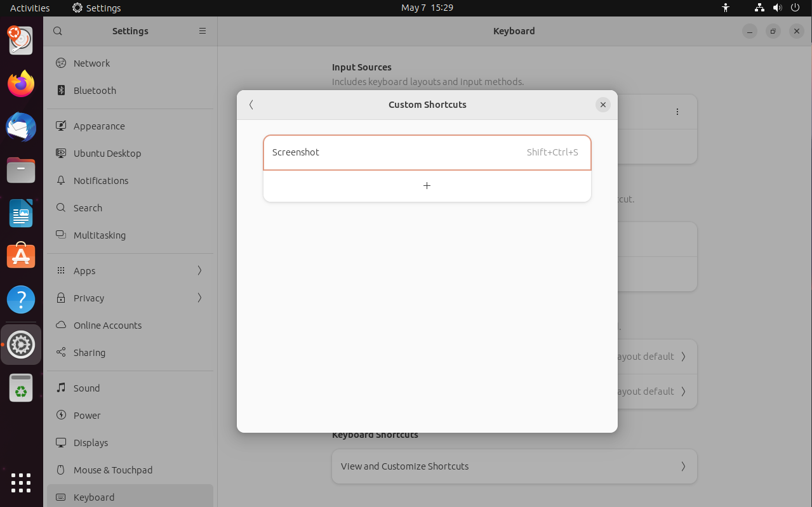The width and height of the screenshot is (812, 507).
Task: Click the Displays monitor icon
Action: [61, 442]
